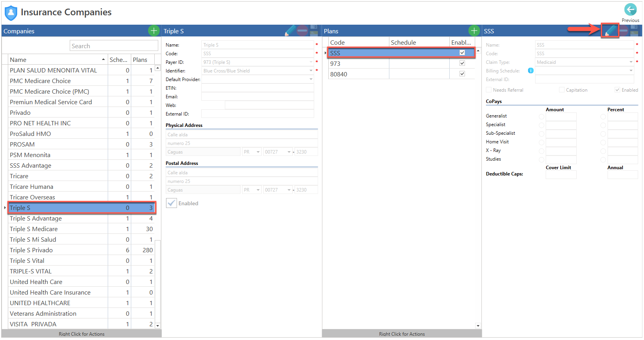Image resolution: width=644 pixels, height=340 pixels.
Task: Sort plans by Schedule column header
Action: coord(419,42)
